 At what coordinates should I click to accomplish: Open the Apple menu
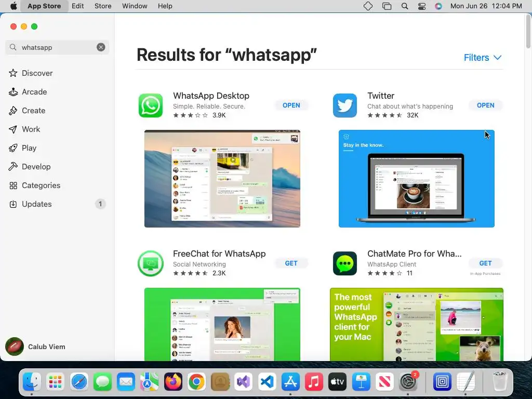tap(14, 6)
